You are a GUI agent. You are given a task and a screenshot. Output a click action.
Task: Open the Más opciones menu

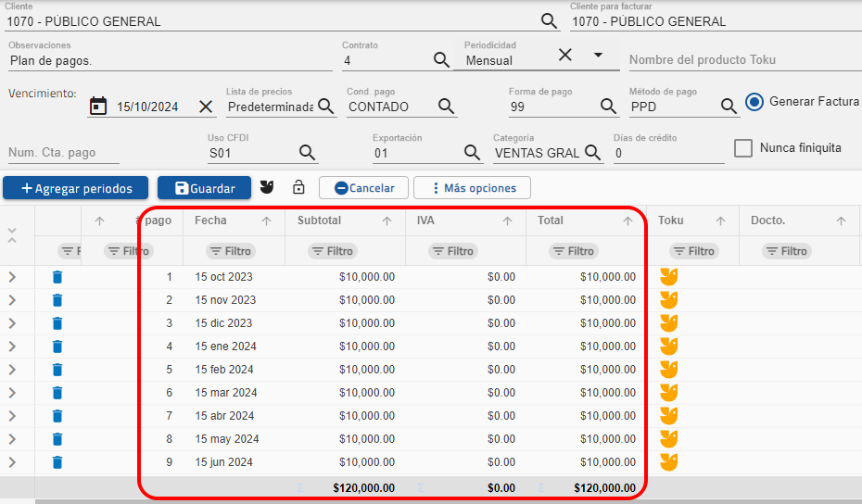[x=472, y=188]
